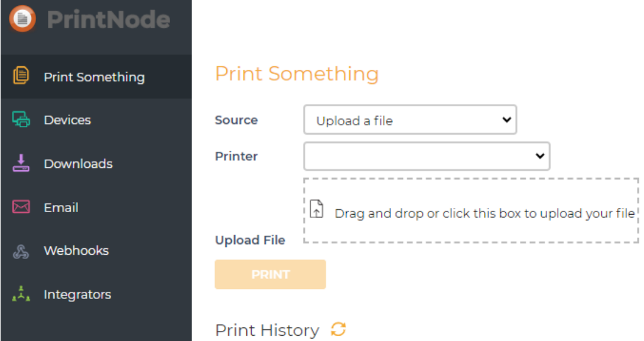Click the file upload icon

tap(317, 209)
